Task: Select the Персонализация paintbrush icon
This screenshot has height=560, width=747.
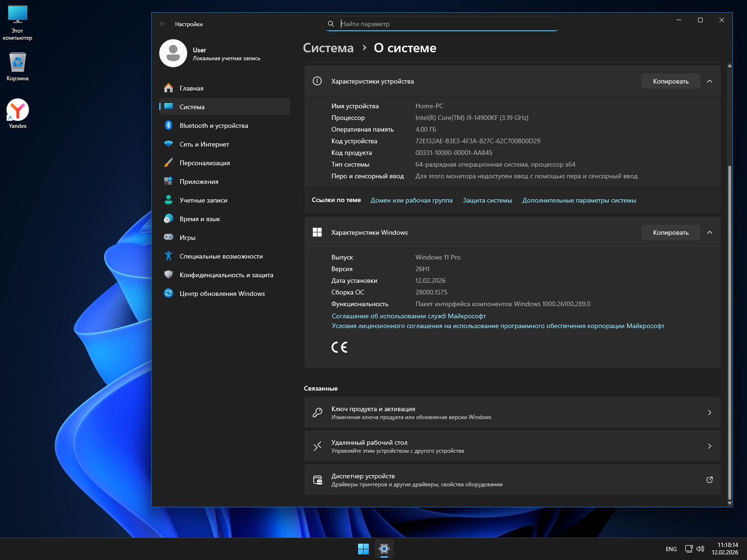Action: [169, 163]
